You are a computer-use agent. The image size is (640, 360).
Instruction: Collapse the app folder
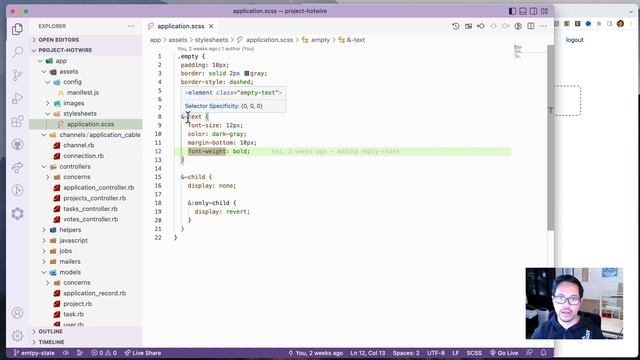pos(61,61)
